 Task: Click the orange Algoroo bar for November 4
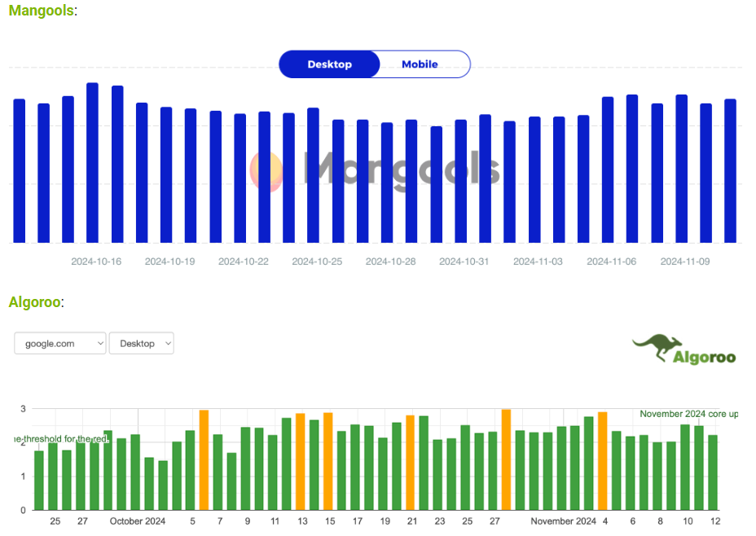603,461
